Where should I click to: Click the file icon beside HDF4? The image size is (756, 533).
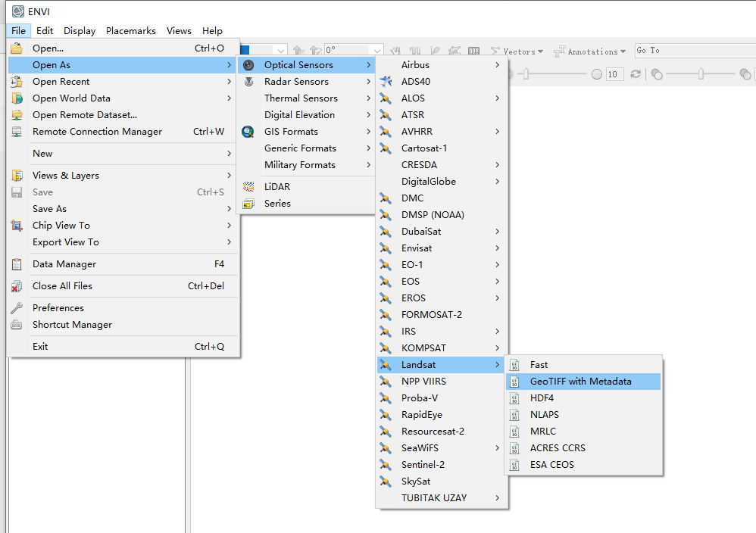[x=515, y=398]
